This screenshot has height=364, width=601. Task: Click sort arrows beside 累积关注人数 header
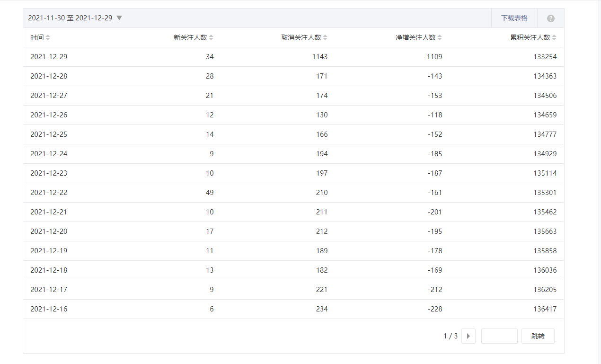pos(554,38)
